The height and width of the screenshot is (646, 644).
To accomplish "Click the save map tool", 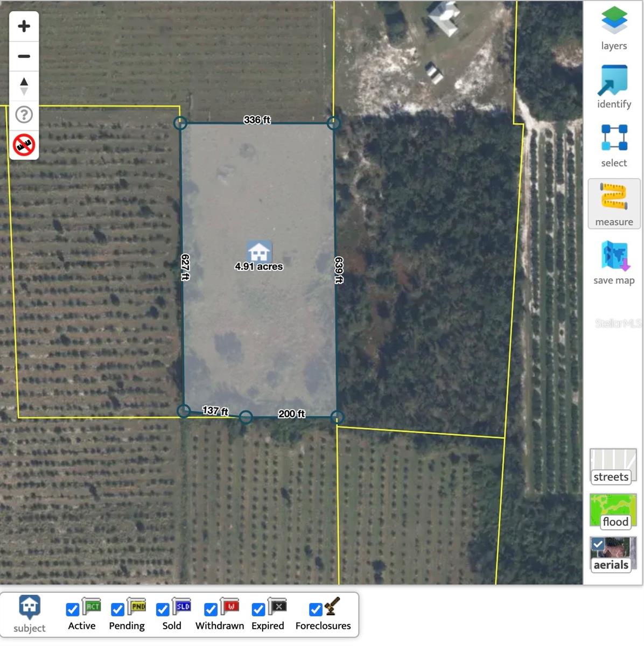I will [x=614, y=263].
